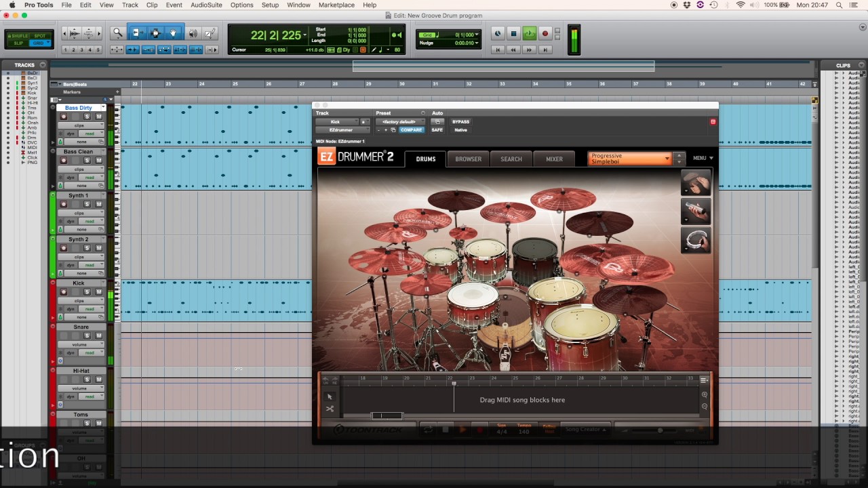Open the macOS Apple menu

12,5
